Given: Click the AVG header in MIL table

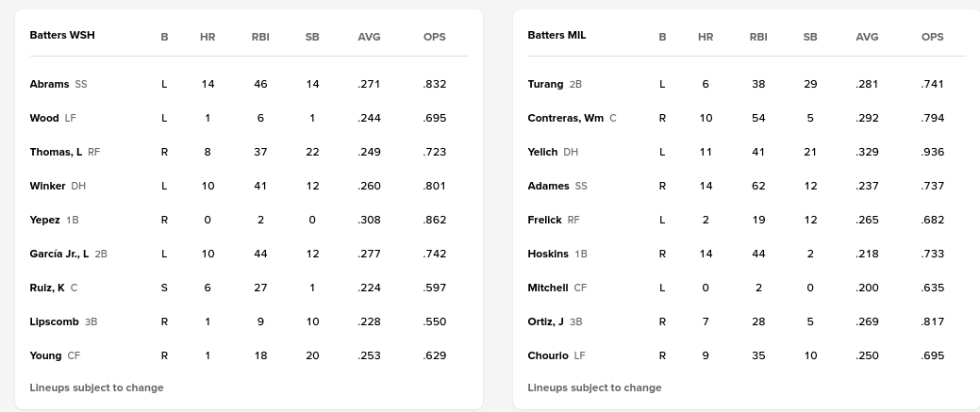Looking at the screenshot, I should 867,37.
